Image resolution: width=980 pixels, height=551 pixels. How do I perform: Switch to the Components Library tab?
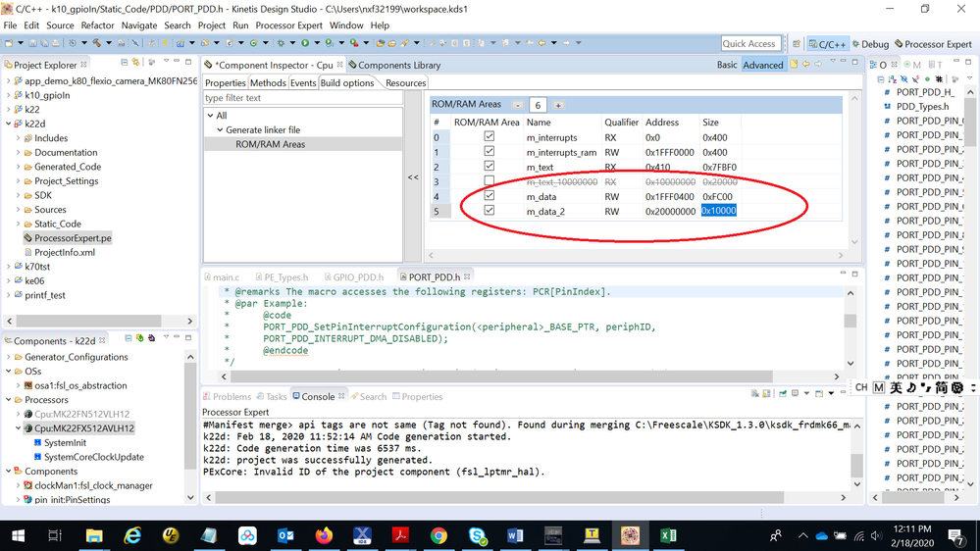pyautogui.click(x=394, y=65)
